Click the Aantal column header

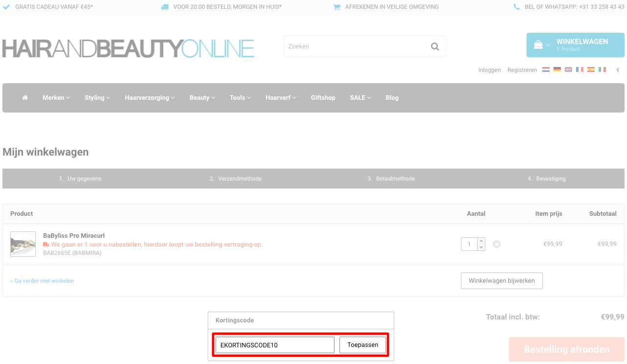click(476, 214)
